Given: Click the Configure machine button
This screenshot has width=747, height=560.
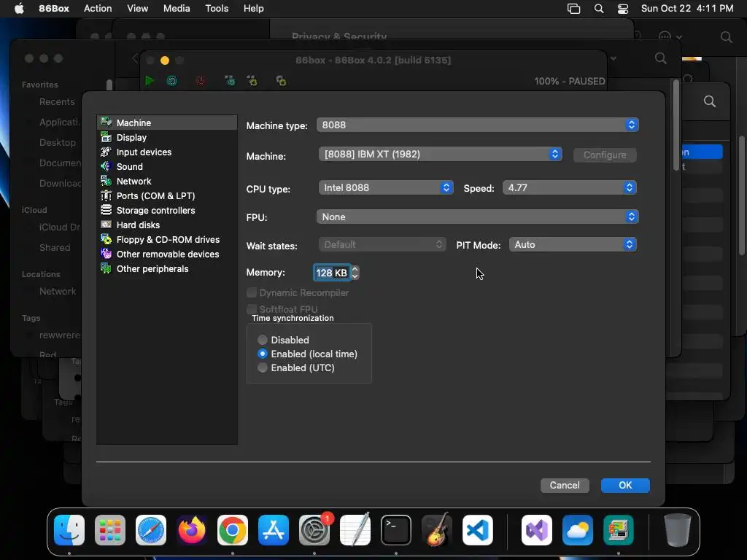Looking at the screenshot, I should pos(605,155).
